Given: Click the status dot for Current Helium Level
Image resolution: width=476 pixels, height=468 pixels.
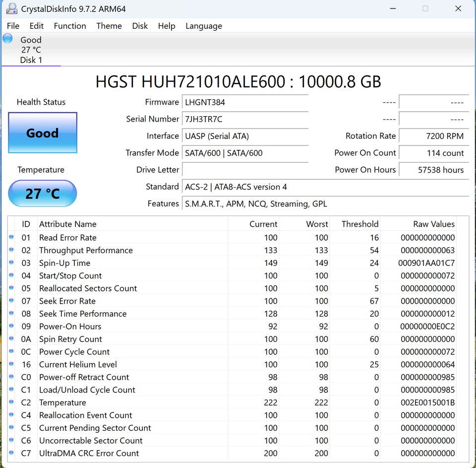Looking at the screenshot, I should 11,364.
